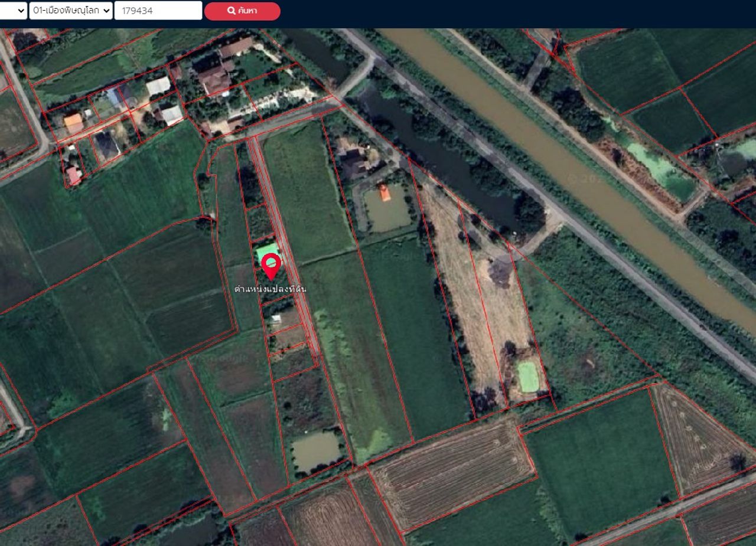
Task: Open the 01-เมืองพิษณุโลก district dropdown
Action: point(71,11)
